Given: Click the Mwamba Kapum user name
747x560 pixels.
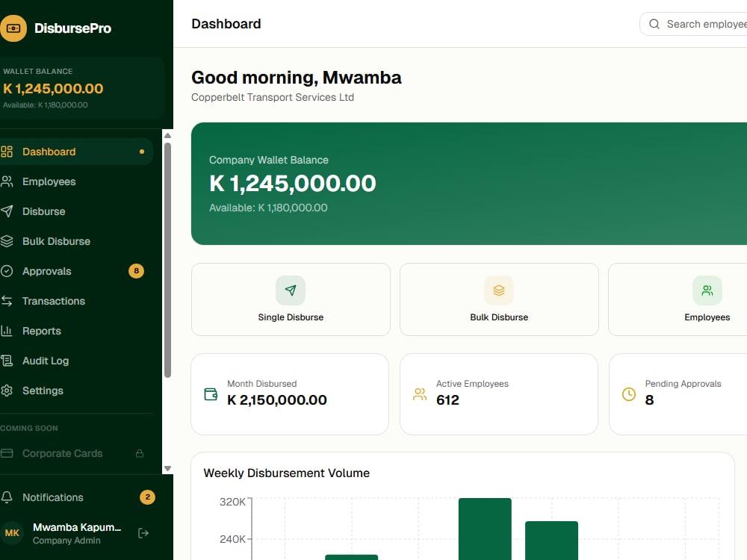Looking at the screenshot, I should [x=77, y=527].
